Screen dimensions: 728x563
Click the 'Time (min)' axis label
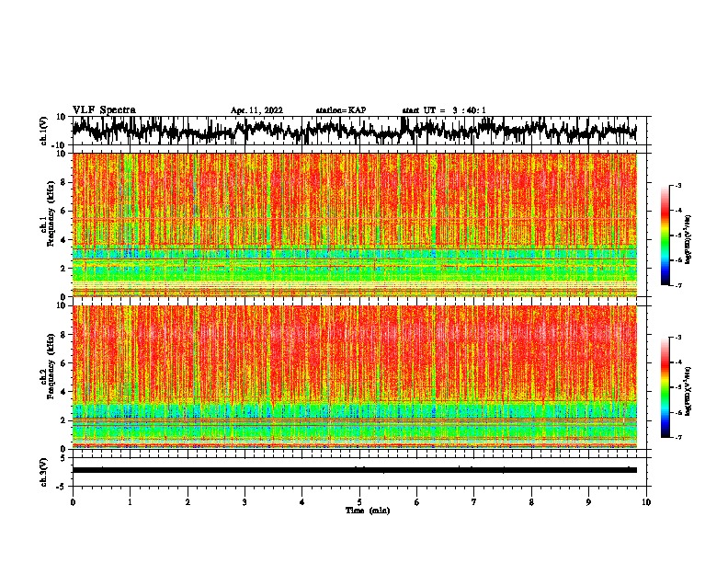(368, 511)
